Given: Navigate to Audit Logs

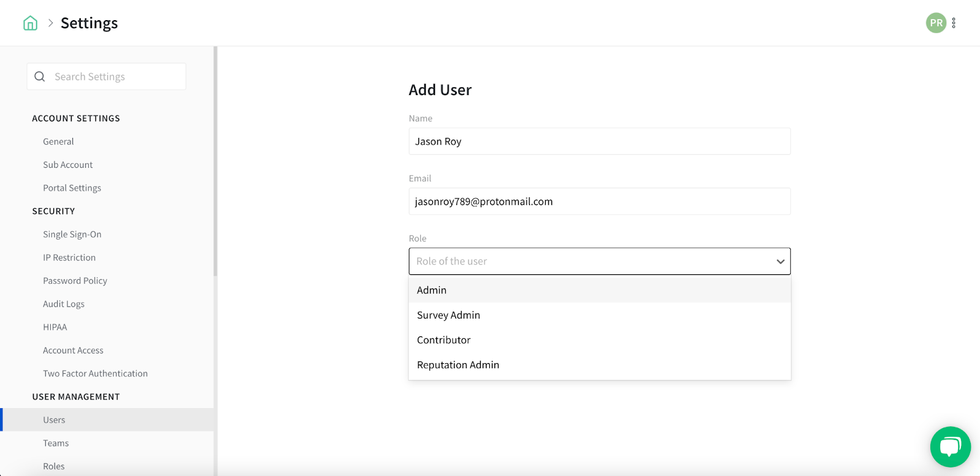Looking at the screenshot, I should [x=64, y=304].
